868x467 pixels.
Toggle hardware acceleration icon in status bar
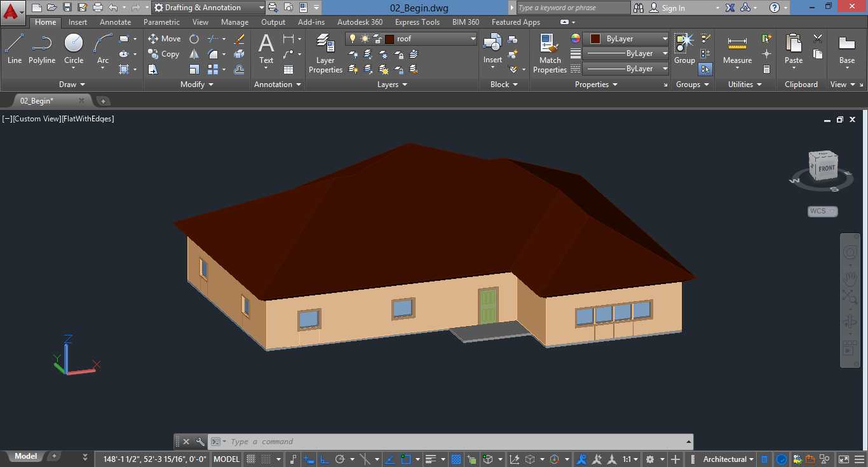click(x=782, y=459)
